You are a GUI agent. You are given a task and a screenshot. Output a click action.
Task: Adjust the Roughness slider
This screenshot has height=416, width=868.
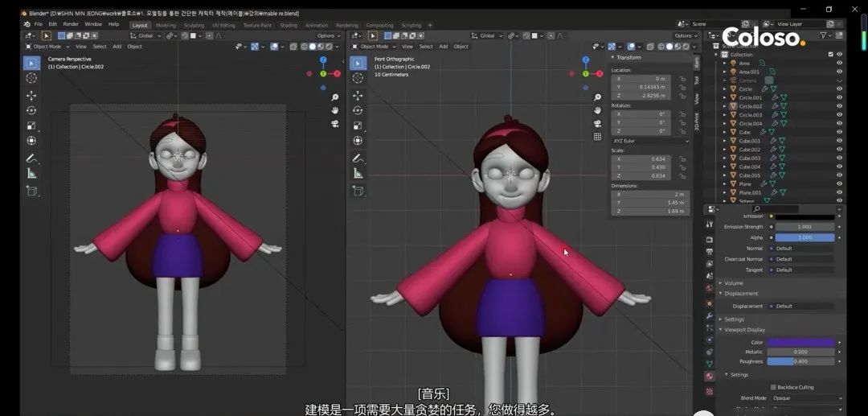pos(800,361)
